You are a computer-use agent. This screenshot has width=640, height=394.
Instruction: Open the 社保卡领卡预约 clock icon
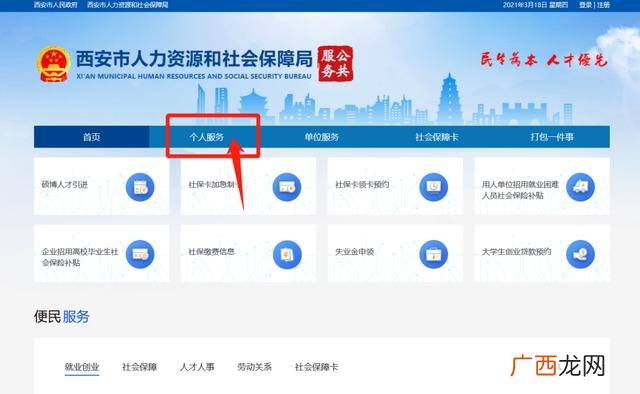pos(433,187)
